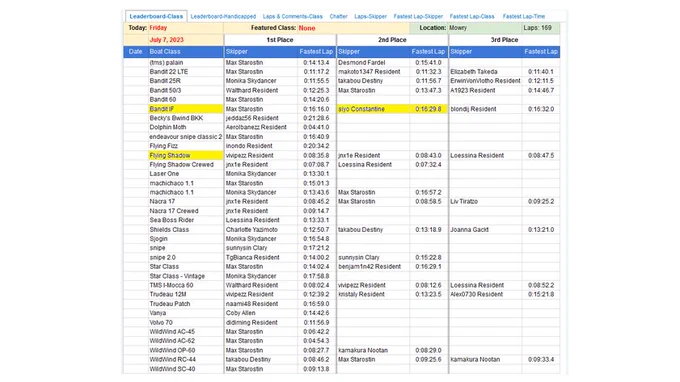The width and height of the screenshot is (680, 382).
Task: Click the Location value Mowry
Action: tap(458, 28)
